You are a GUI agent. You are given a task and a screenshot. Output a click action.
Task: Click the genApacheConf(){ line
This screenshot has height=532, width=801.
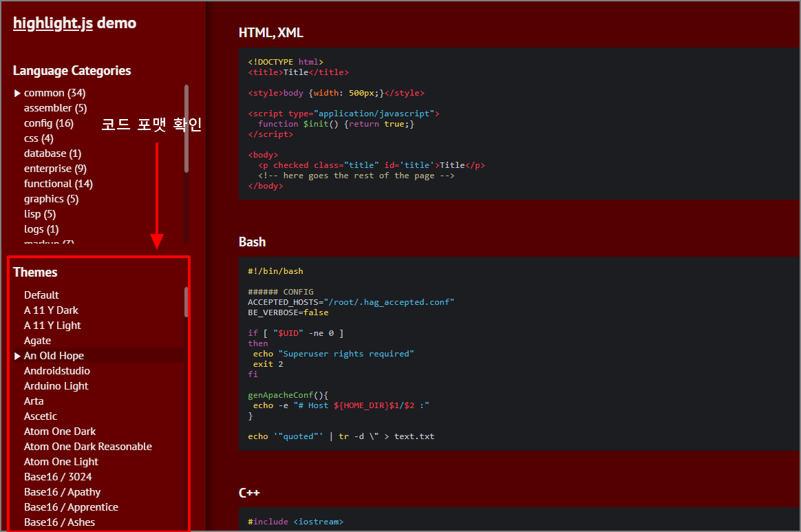288,395
